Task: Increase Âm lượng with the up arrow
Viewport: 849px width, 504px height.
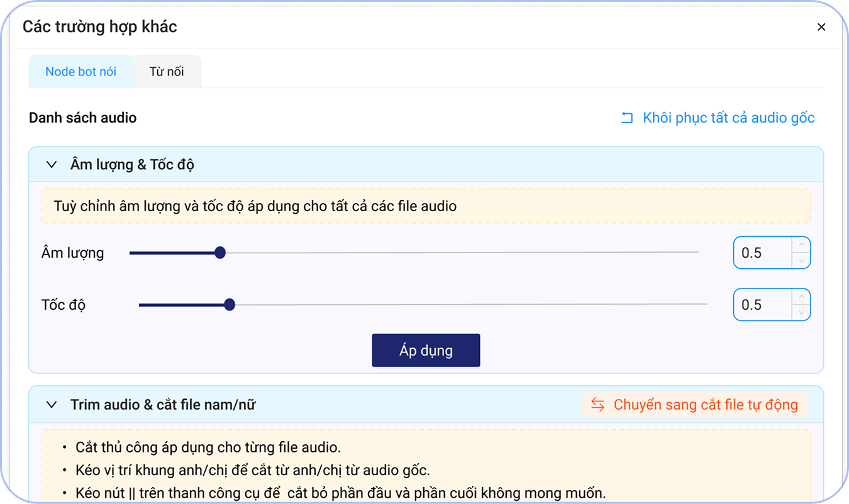Action: pyautogui.click(x=801, y=245)
